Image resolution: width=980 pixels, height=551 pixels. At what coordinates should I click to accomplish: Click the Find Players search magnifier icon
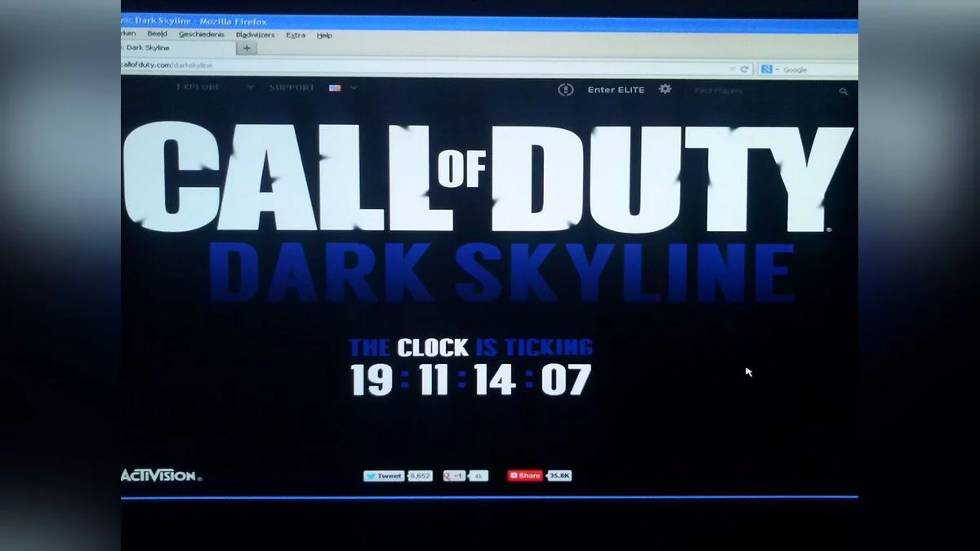(844, 92)
